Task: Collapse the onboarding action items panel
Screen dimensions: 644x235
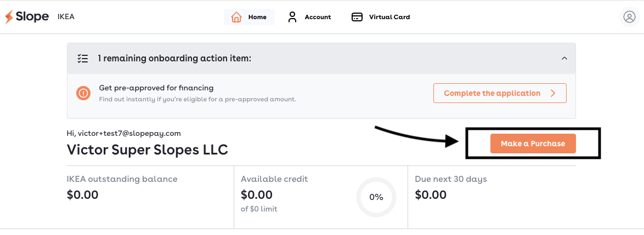Action: tap(563, 58)
